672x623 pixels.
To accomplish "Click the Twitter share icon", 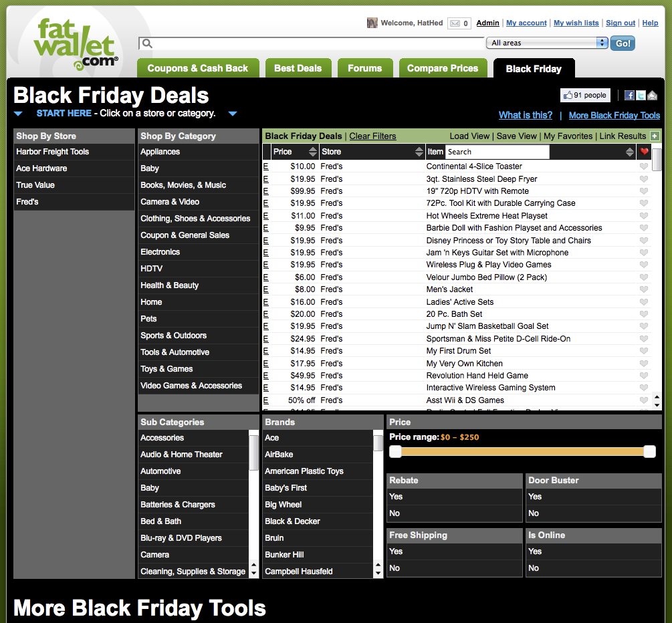I will tap(641, 95).
